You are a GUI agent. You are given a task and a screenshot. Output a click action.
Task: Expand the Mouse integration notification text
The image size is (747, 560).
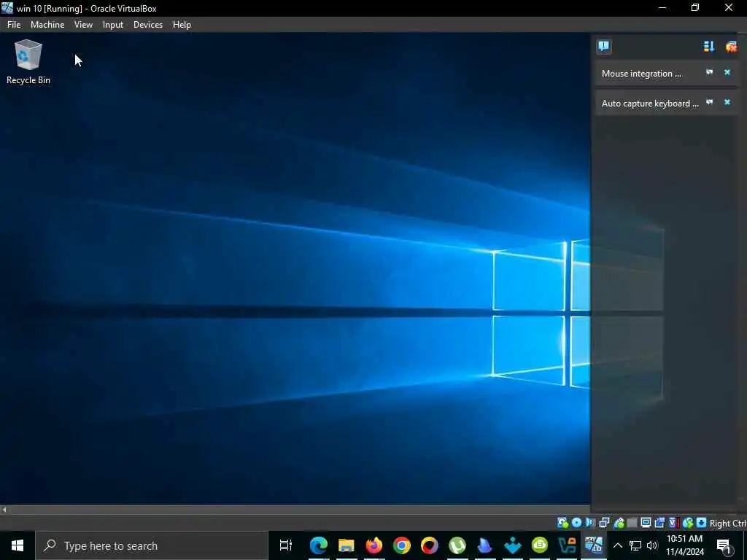pos(641,74)
